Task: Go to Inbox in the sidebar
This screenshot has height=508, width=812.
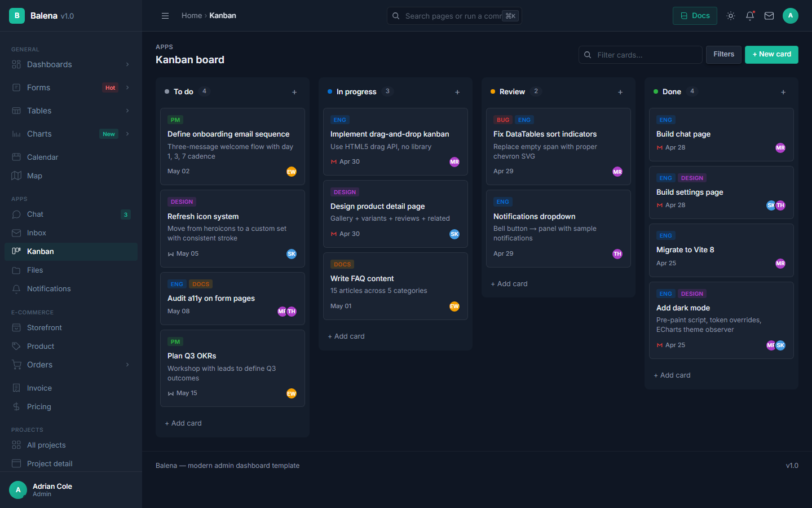Action: [x=71, y=233]
